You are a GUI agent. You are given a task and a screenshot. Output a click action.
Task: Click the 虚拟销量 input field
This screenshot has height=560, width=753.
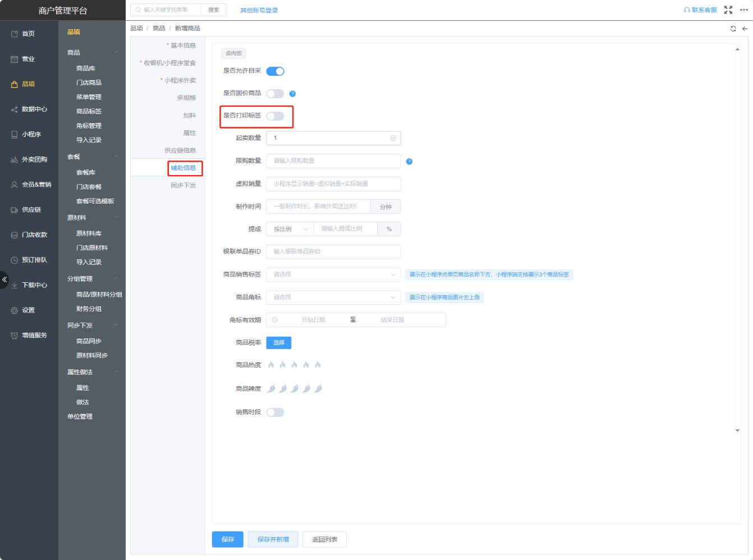click(333, 183)
